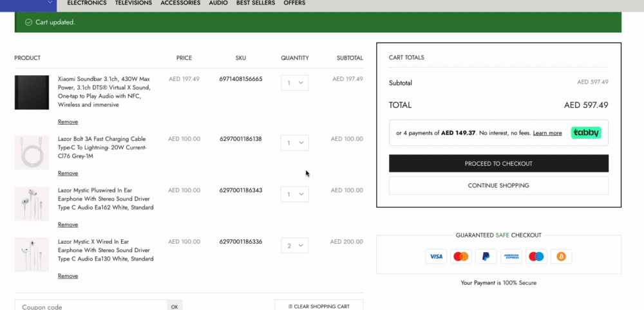Open the Offers menu item
This screenshot has width=644, height=310.
pos(294,3)
